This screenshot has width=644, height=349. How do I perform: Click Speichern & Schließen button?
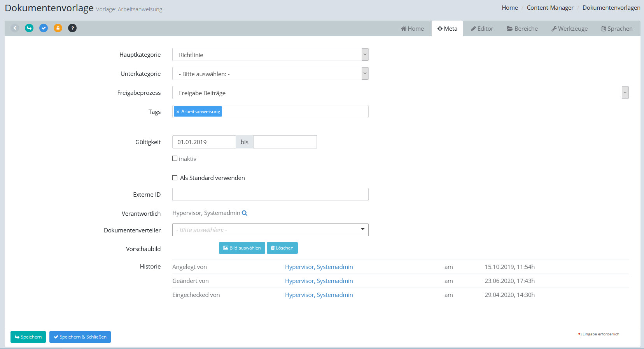click(x=80, y=337)
